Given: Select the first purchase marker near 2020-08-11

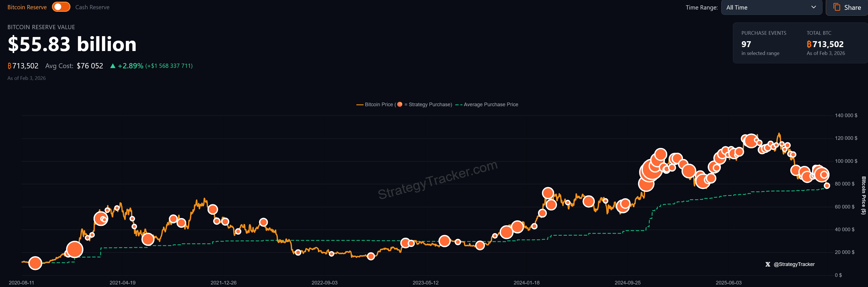Looking at the screenshot, I should (35, 263).
